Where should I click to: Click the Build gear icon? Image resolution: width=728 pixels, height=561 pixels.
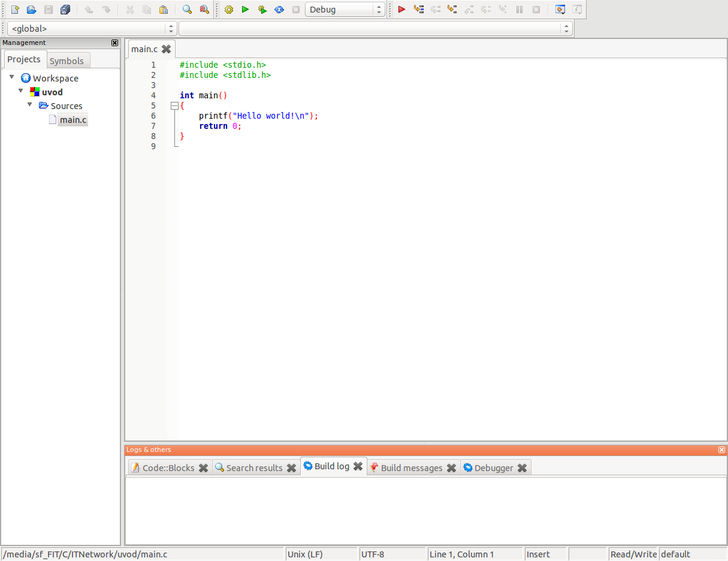[x=228, y=10]
